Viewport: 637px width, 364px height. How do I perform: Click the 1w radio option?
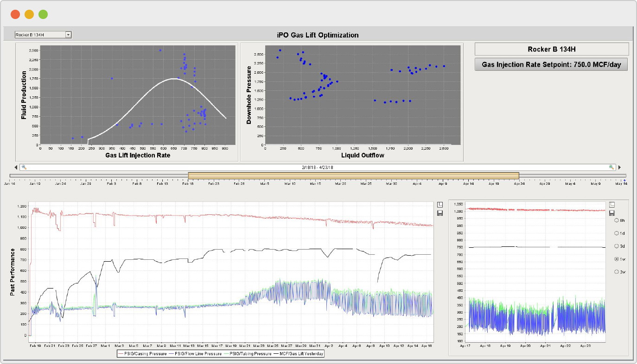click(617, 259)
